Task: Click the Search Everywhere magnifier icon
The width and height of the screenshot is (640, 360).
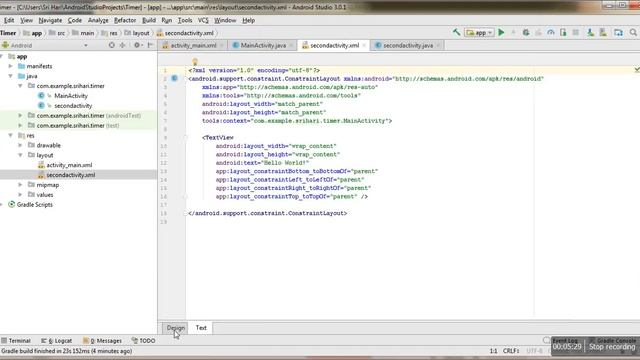Action: [x=633, y=32]
